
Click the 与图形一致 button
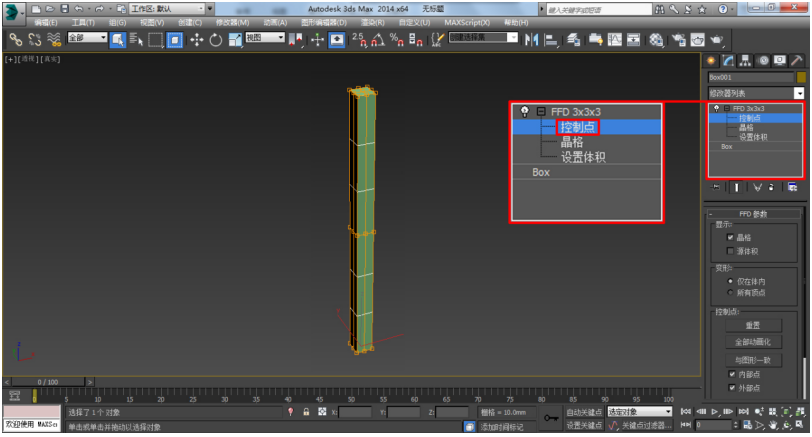tap(752, 360)
